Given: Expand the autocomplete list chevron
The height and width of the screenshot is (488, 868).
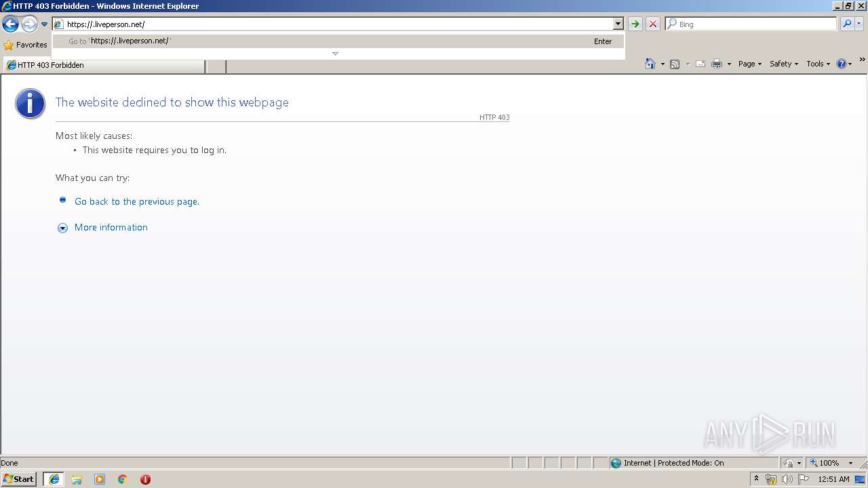Looking at the screenshot, I should click(x=335, y=54).
